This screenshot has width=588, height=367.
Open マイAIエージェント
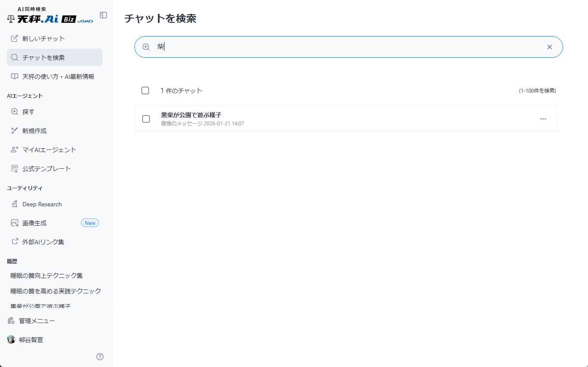(49, 149)
